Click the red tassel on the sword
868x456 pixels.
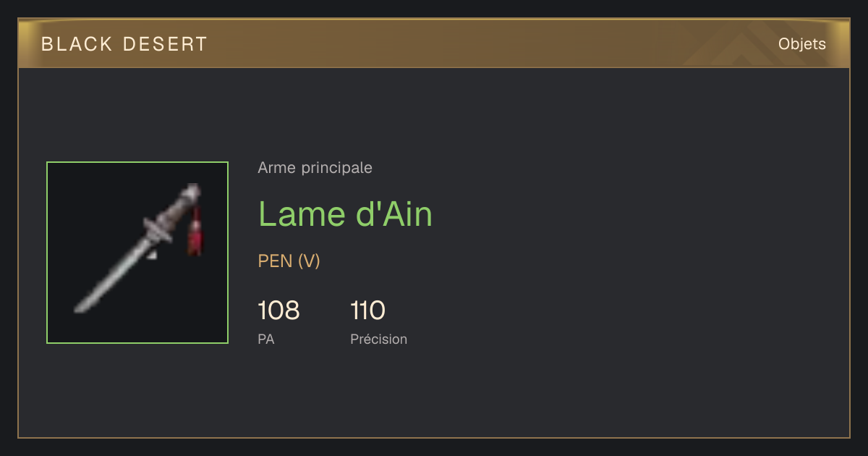[195, 232]
